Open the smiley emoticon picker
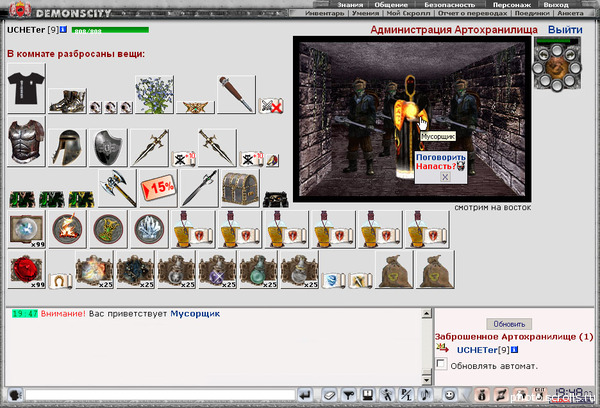 pos(450,395)
